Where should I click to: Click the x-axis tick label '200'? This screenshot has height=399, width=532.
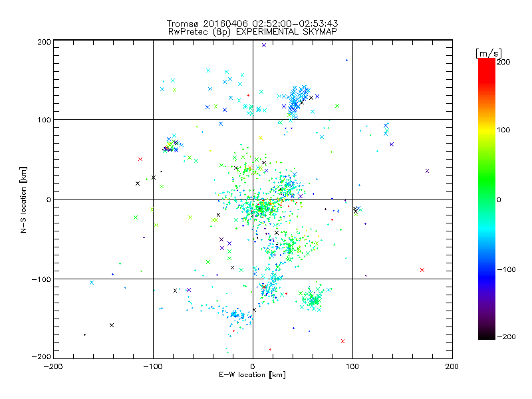click(452, 366)
